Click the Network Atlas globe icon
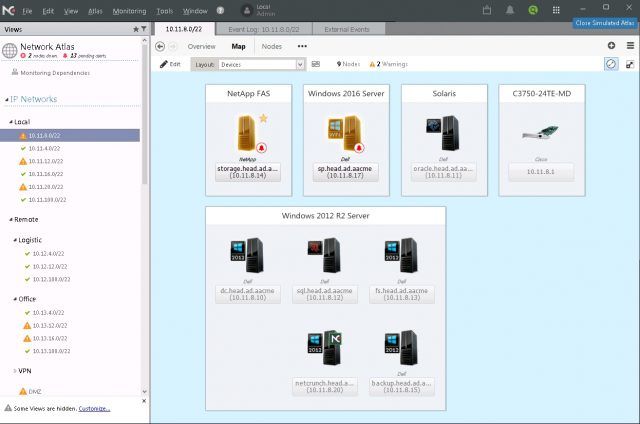640x424 pixels. pos(9,51)
